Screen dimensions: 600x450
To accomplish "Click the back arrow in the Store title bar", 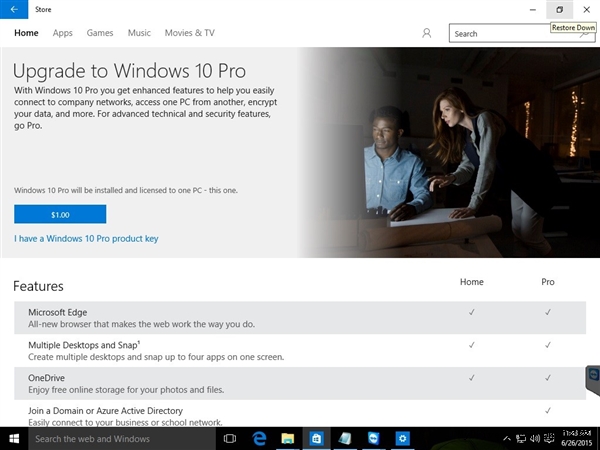I will pyautogui.click(x=14, y=9).
